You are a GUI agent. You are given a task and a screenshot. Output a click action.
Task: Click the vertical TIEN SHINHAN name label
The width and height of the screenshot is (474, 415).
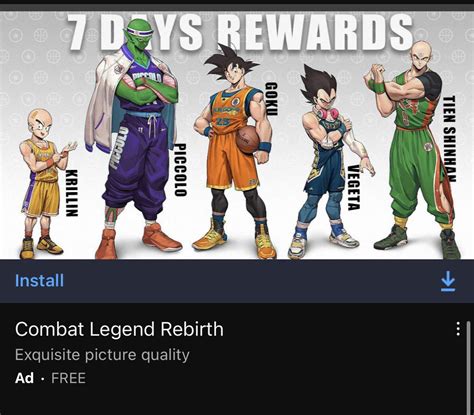tap(449, 139)
